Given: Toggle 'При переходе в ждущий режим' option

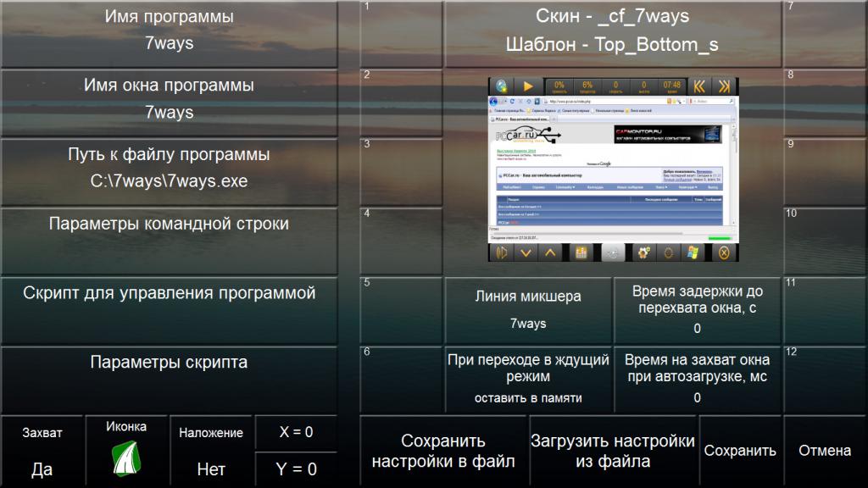Looking at the screenshot, I should coord(528,379).
